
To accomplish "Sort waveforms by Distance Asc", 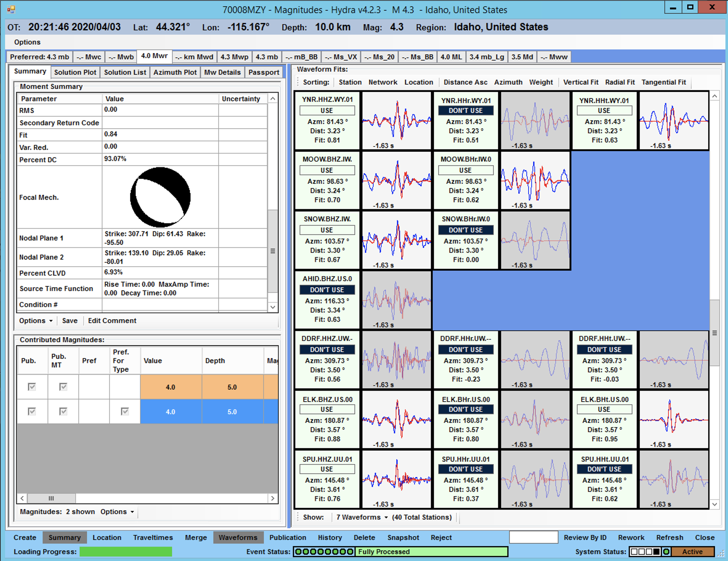I will point(465,82).
